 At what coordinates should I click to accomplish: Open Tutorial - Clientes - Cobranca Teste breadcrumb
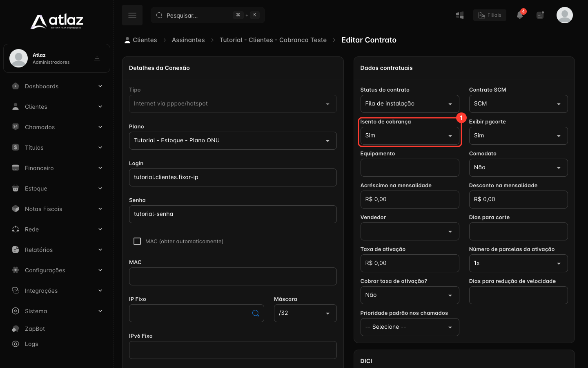[x=273, y=40]
